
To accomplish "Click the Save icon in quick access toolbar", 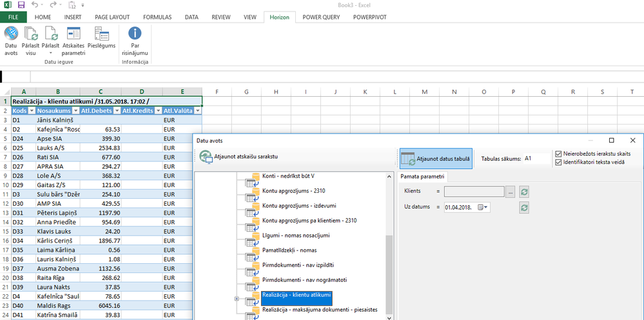I will click(x=21, y=5).
